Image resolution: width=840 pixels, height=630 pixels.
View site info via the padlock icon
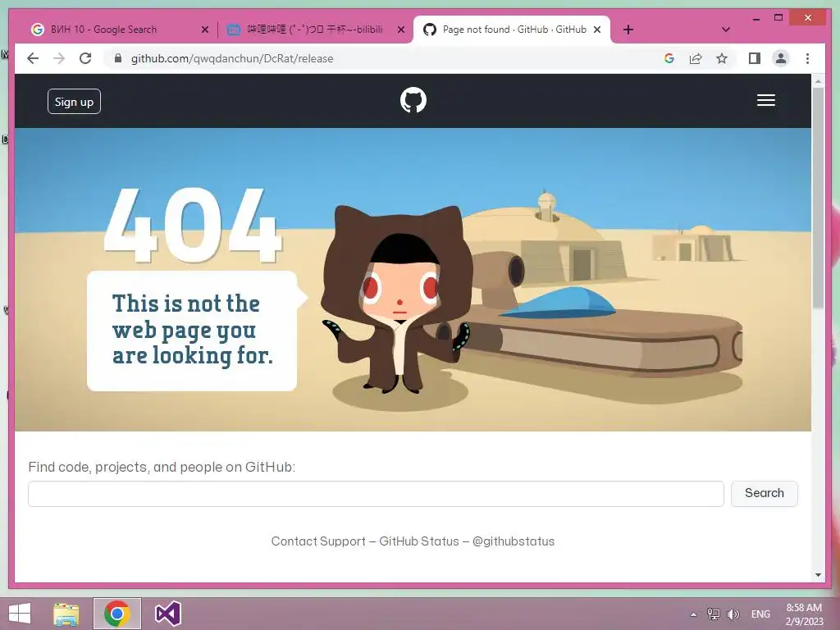coord(118,58)
